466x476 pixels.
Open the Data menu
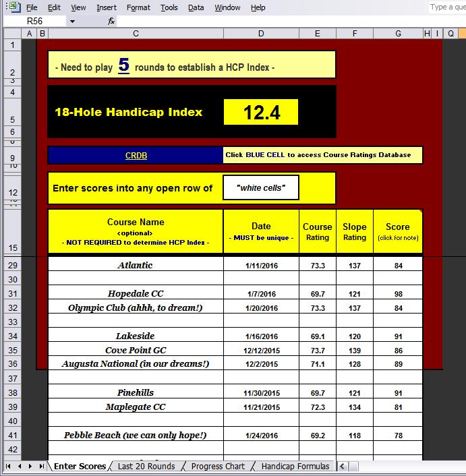tap(196, 7)
